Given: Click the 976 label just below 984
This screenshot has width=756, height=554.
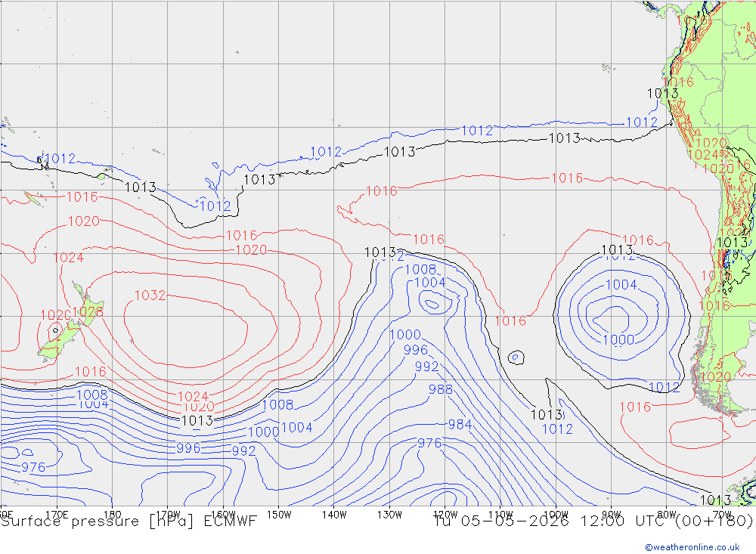Looking at the screenshot, I should pos(429,443).
